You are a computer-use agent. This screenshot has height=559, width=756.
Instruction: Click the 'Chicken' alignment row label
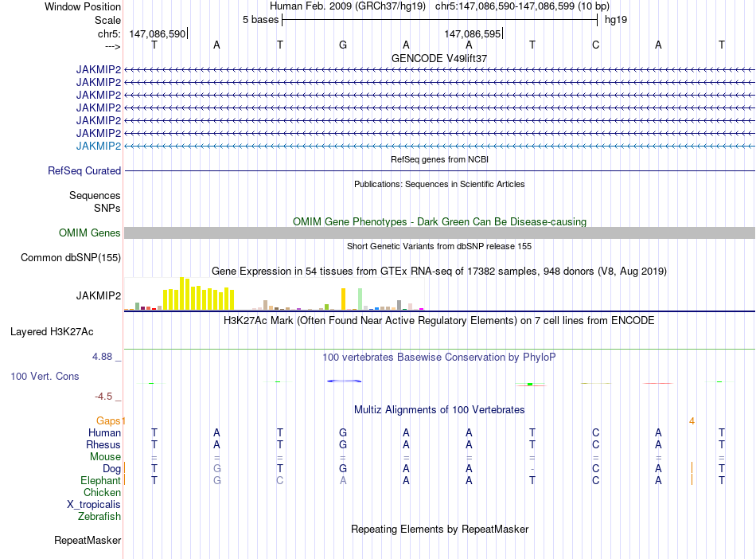coord(102,492)
